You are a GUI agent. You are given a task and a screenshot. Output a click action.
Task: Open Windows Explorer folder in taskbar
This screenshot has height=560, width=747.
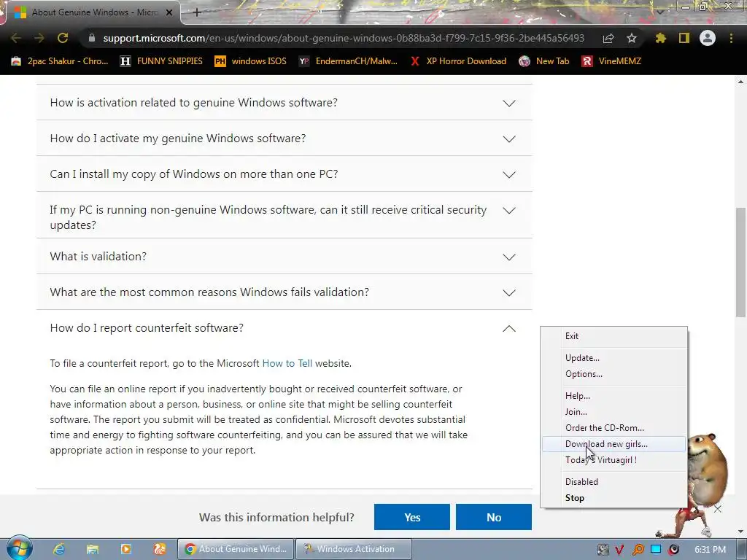[x=93, y=549]
